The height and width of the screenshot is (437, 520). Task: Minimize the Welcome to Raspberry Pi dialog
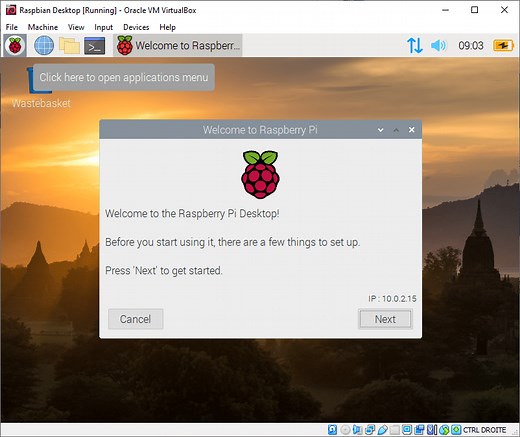point(380,130)
